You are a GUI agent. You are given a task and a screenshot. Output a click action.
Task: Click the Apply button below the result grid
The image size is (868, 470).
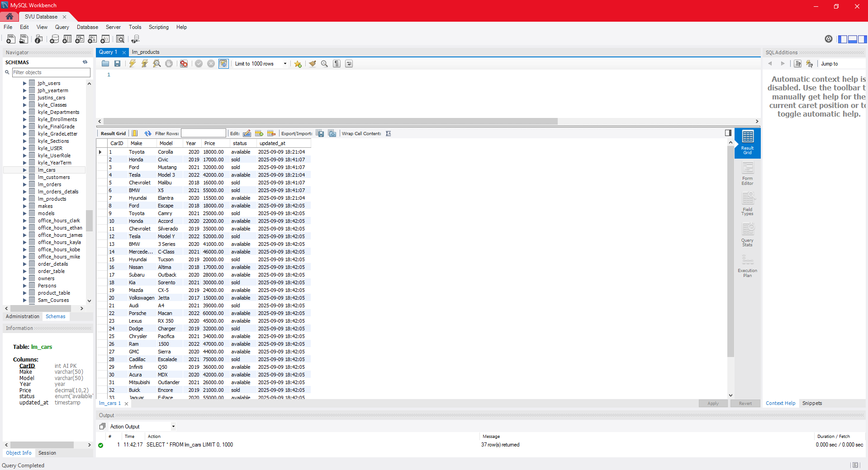pos(712,403)
